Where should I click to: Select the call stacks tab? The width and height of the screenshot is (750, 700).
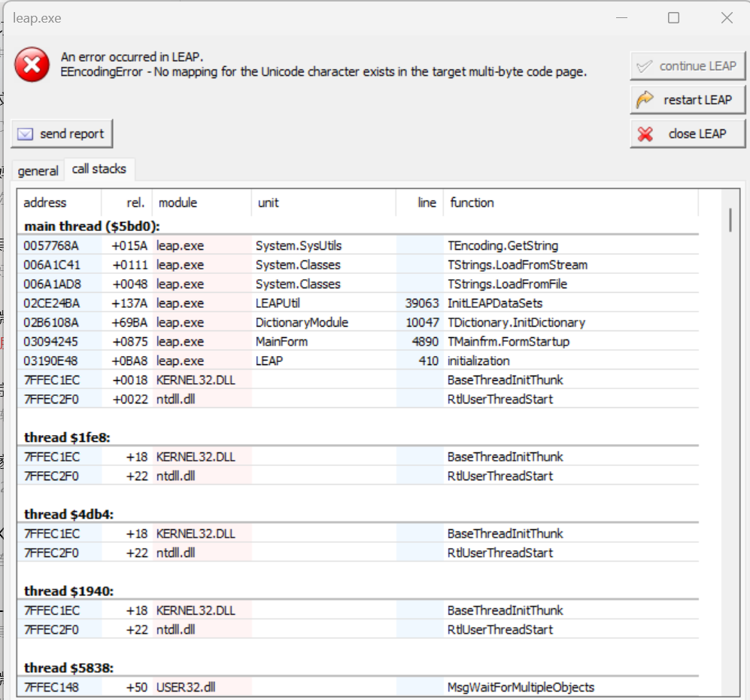point(99,169)
